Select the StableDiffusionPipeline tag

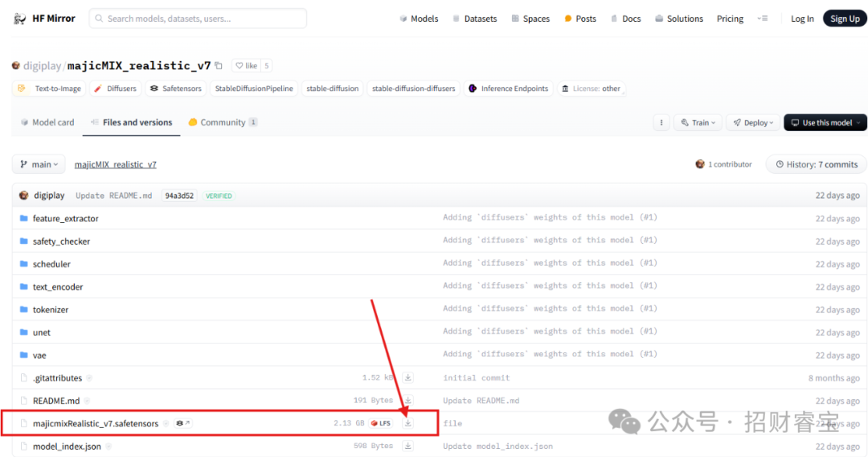pyautogui.click(x=254, y=88)
